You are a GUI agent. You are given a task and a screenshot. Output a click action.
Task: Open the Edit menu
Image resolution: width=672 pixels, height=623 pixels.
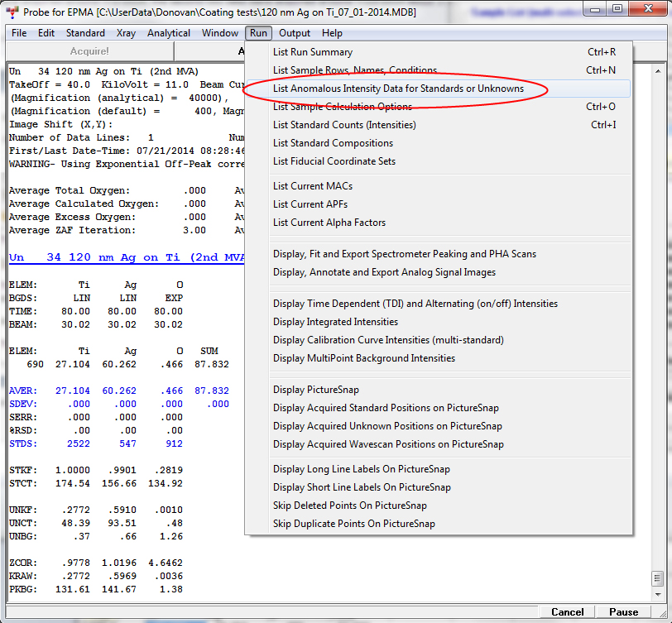46,33
